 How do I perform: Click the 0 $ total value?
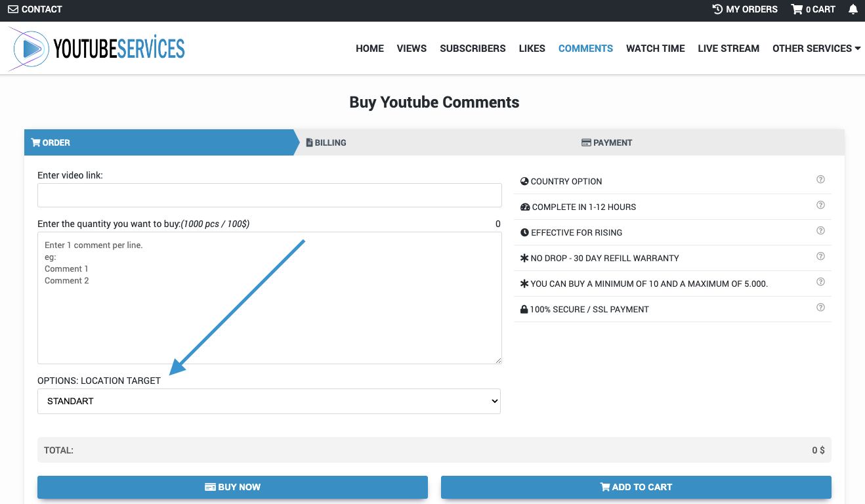click(818, 451)
